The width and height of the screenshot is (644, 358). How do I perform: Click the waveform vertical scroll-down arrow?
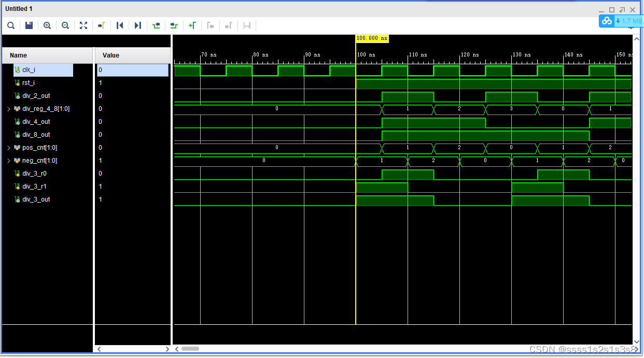(637, 342)
